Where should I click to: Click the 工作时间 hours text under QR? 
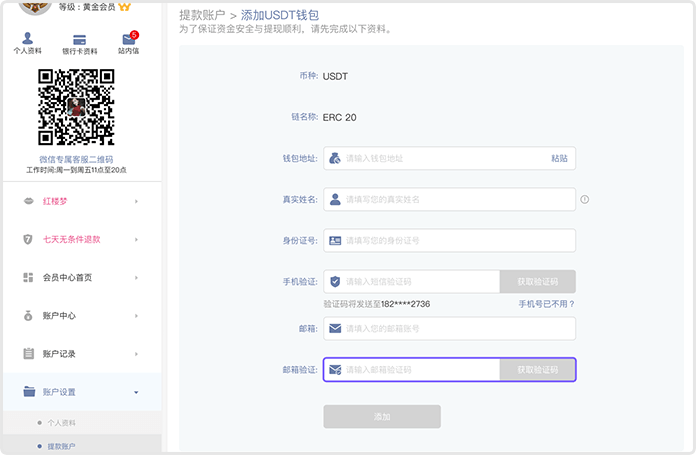click(x=76, y=170)
